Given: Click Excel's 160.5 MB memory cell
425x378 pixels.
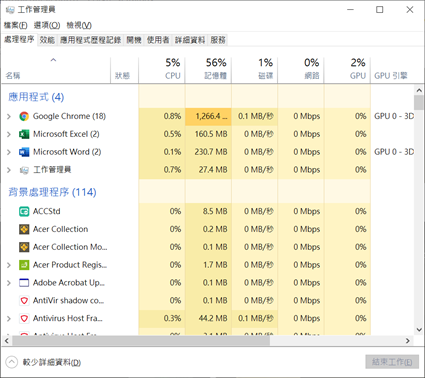Looking at the screenshot, I should point(208,134).
